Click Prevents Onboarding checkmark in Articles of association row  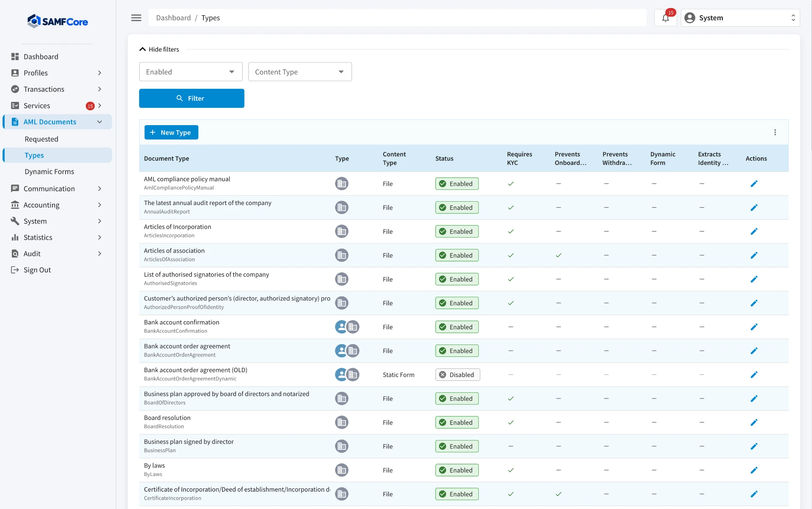pos(559,255)
